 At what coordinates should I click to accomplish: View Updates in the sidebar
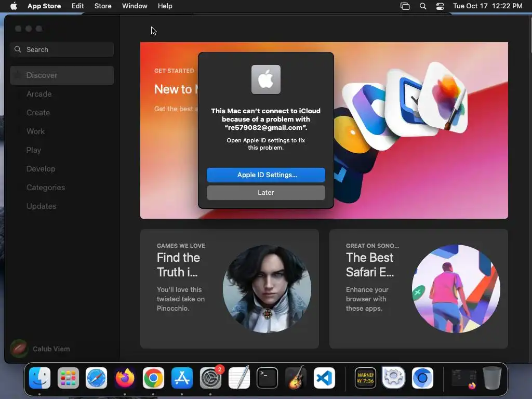click(x=62, y=206)
